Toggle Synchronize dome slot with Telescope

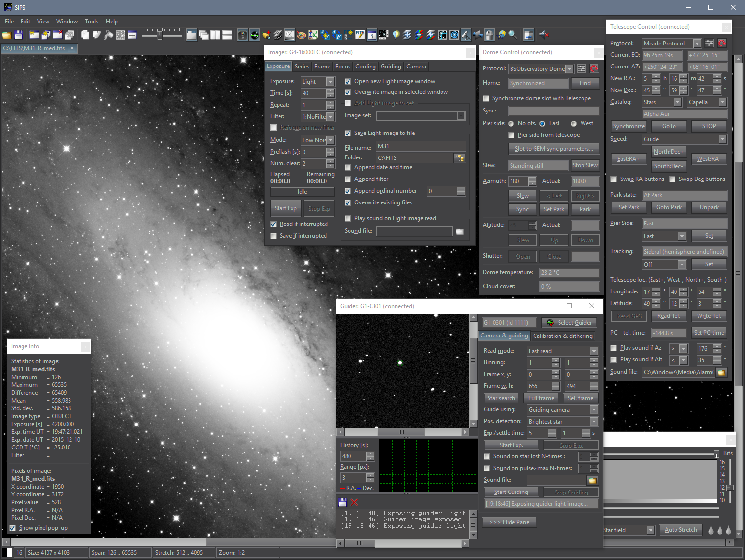pyautogui.click(x=486, y=98)
